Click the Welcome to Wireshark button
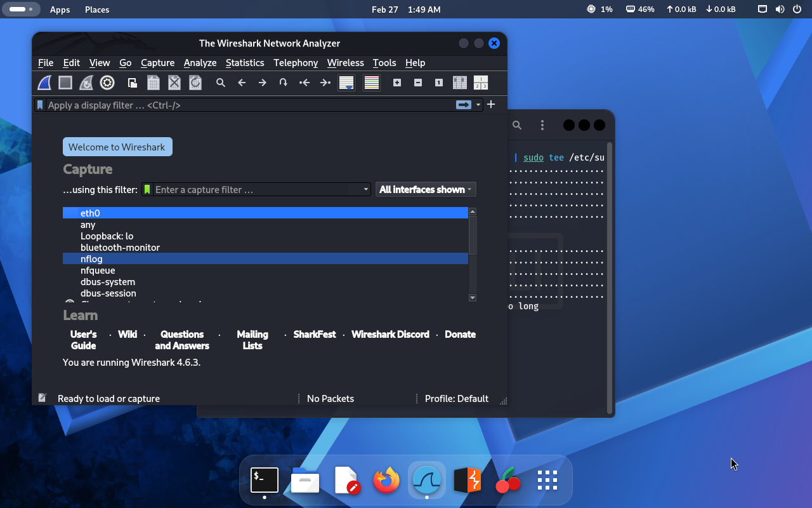Viewport: 812px width, 508px height. (x=117, y=147)
